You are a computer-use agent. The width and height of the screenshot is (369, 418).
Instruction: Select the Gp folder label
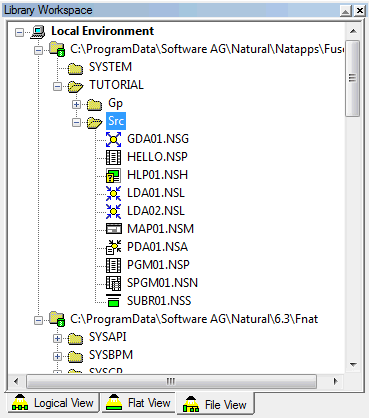tap(115, 103)
